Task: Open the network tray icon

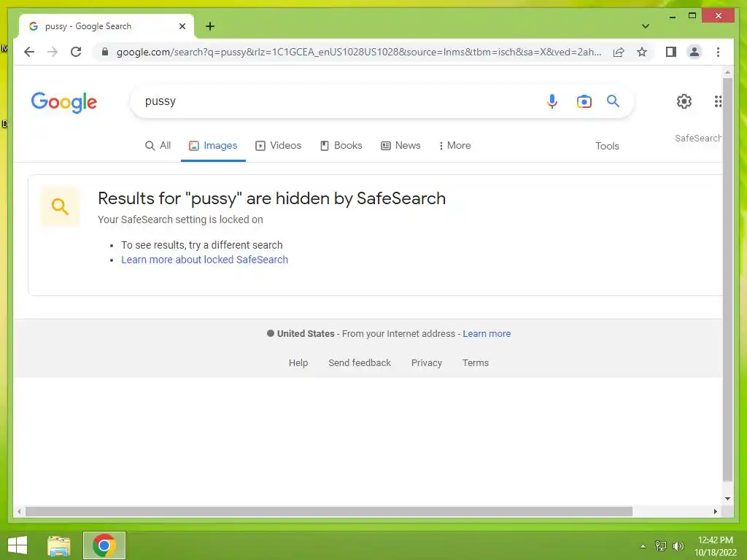Action: [x=660, y=545]
